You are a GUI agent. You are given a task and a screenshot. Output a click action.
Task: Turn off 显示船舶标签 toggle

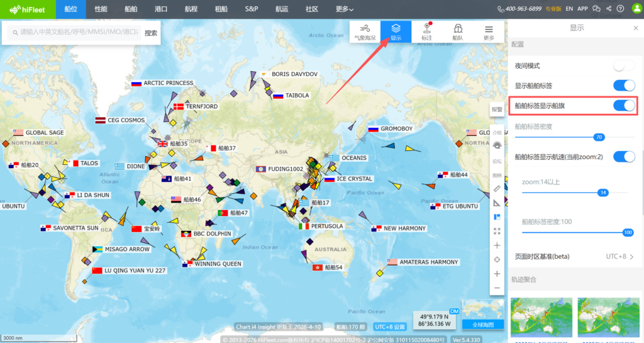[624, 86]
